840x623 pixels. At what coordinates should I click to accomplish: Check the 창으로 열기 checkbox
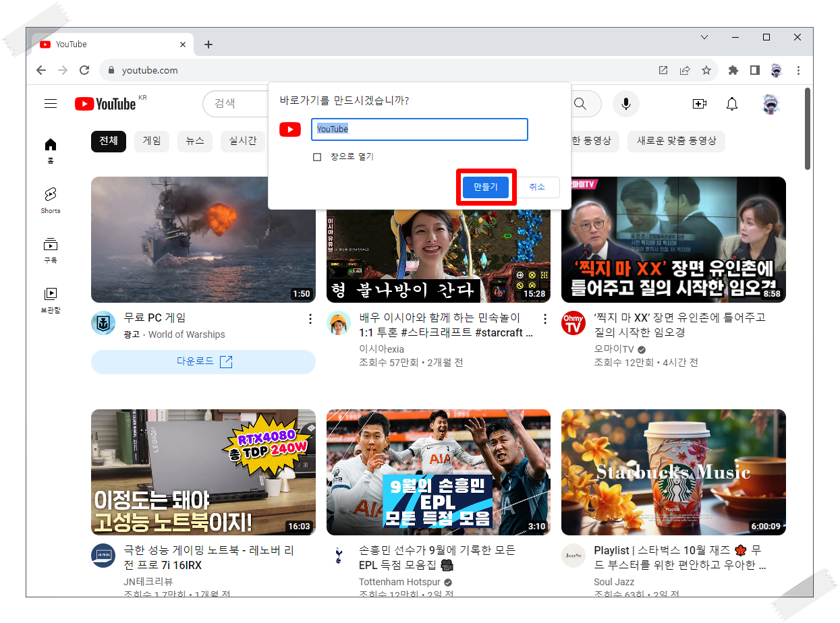[x=317, y=157]
